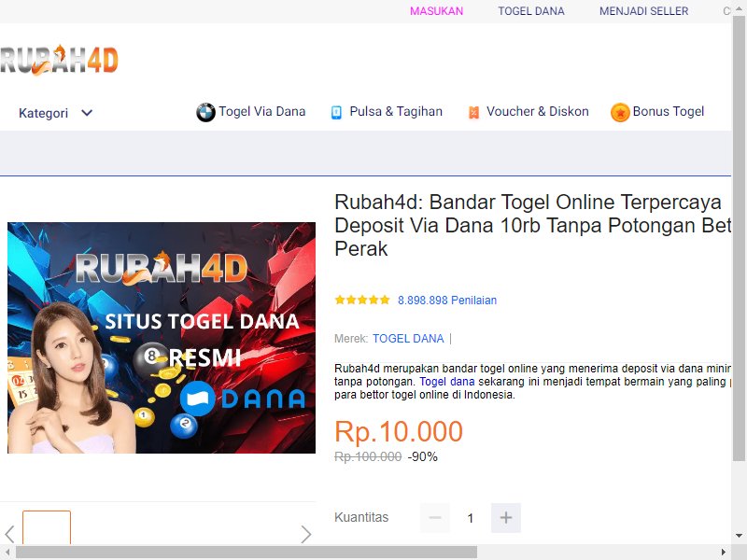Expand the Kategori dropdown
Image resolution: width=747 pixels, height=560 pixels.
[x=55, y=113]
